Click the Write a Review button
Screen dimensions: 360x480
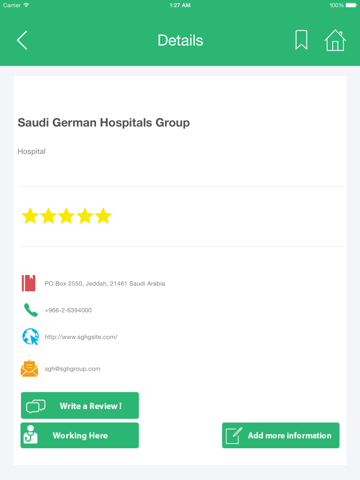tap(80, 406)
